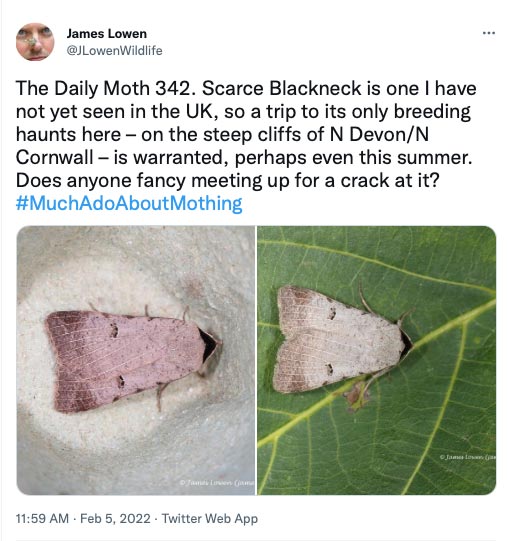Image resolution: width=508 pixels, height=541 pixels.
Task: Click the 11:59 AM timestamp
Action: click(42, 518)
